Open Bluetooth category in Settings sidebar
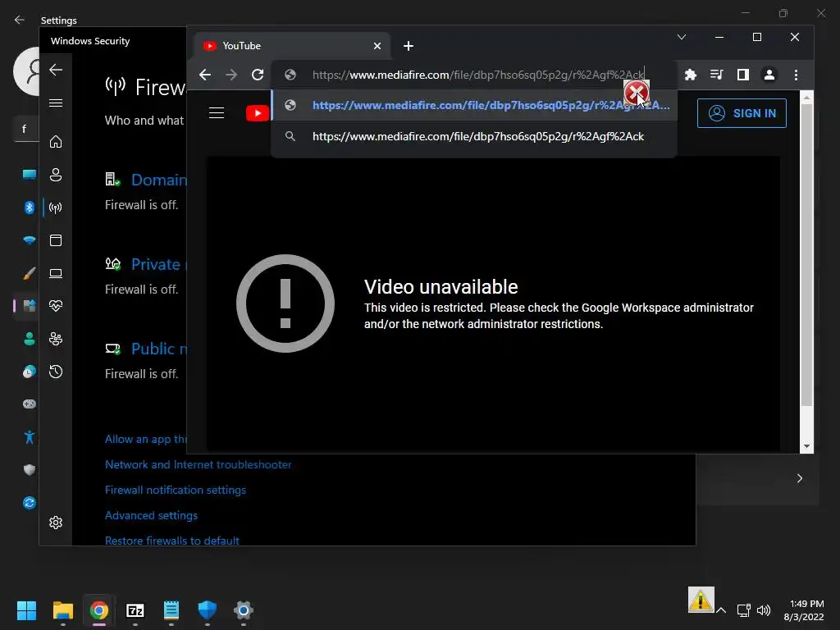 point(30,208)
